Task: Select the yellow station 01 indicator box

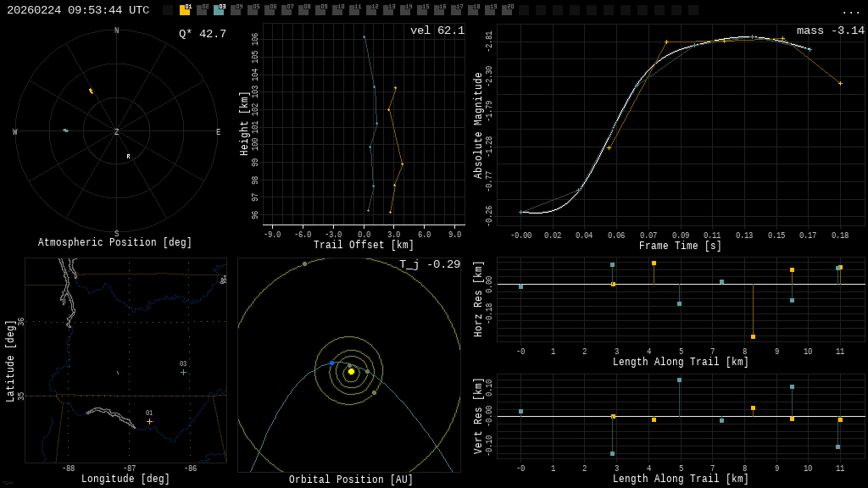Action: (185, 10)
